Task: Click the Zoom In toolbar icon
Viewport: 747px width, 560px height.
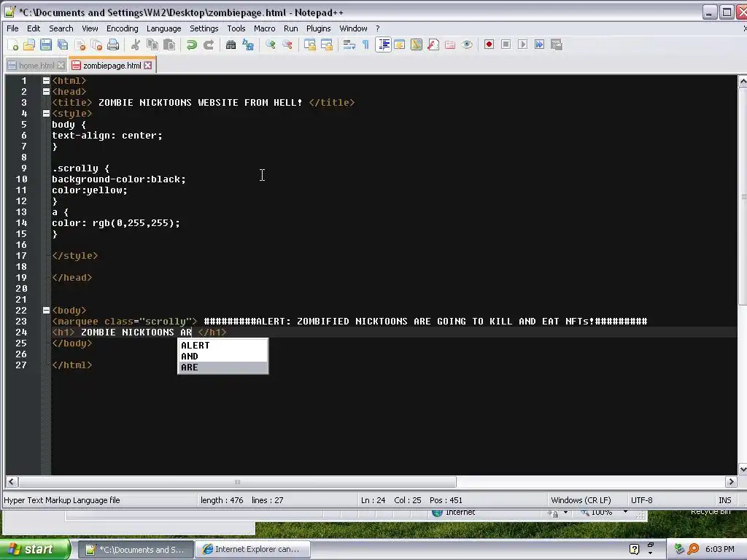Action: point(270,44)
